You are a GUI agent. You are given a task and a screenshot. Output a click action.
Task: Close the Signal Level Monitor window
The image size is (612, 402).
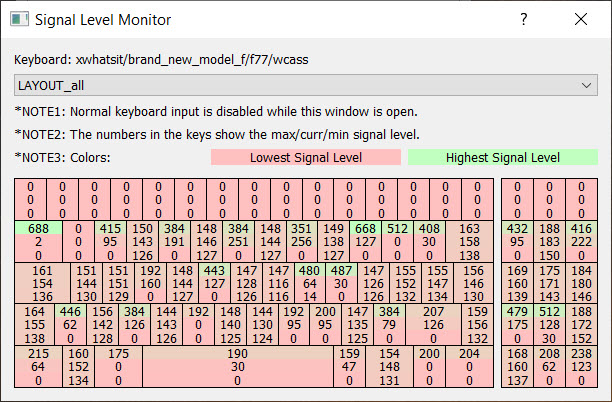click(581, 20)
